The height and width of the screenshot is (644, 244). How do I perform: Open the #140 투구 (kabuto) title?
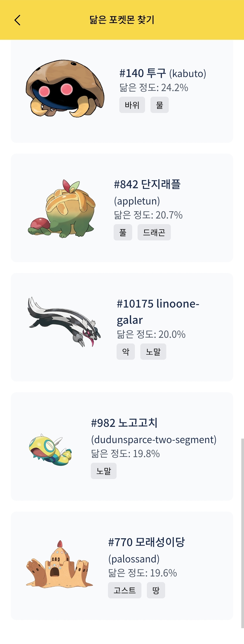162,73
